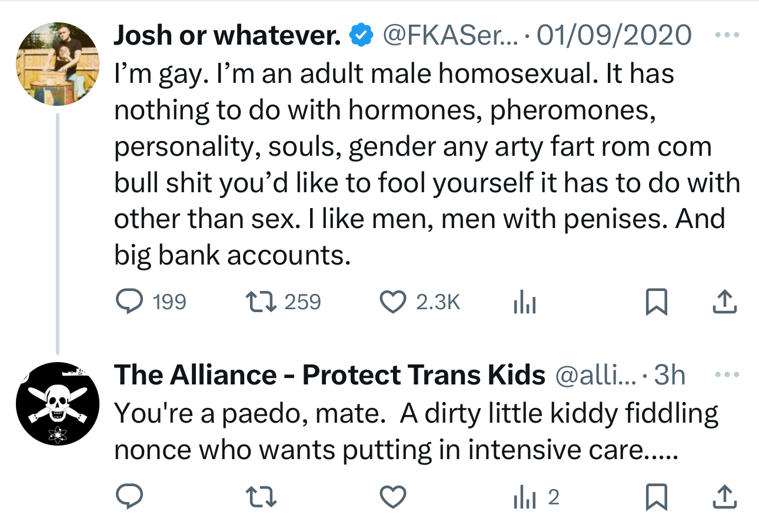
Task: Like the tweet with 2.3K likes
Action: [391, 302]
